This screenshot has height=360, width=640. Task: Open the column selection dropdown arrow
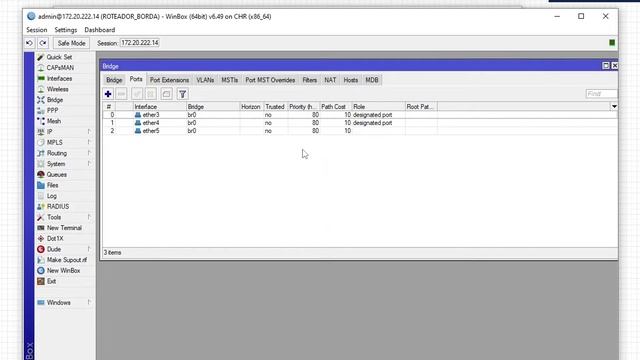[614, 107]
